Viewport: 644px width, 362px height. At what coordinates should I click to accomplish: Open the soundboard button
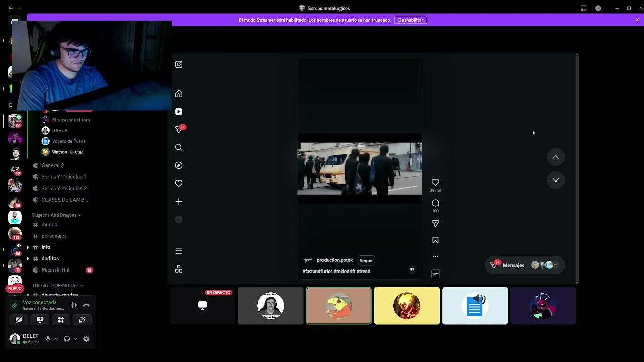[x=82, y=320]
